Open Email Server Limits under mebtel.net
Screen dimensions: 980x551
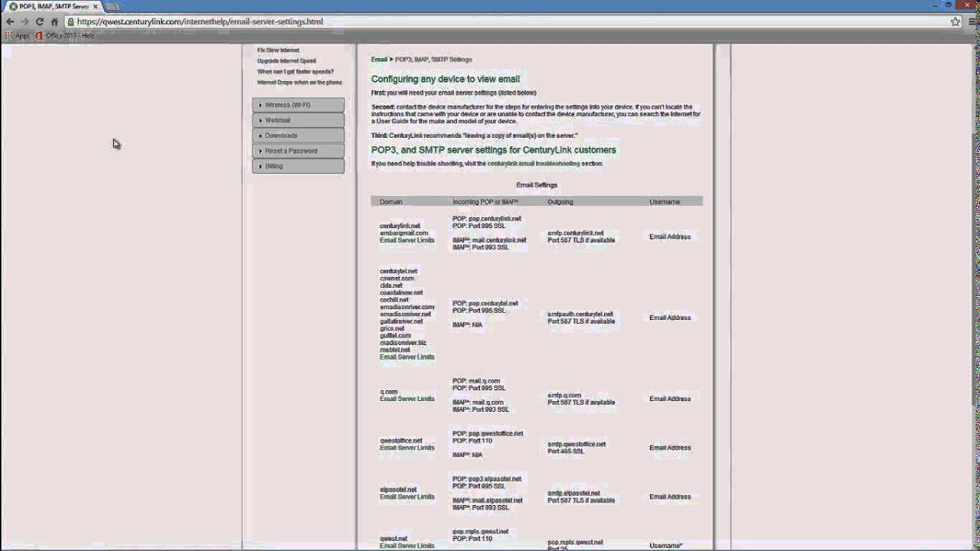407,357
